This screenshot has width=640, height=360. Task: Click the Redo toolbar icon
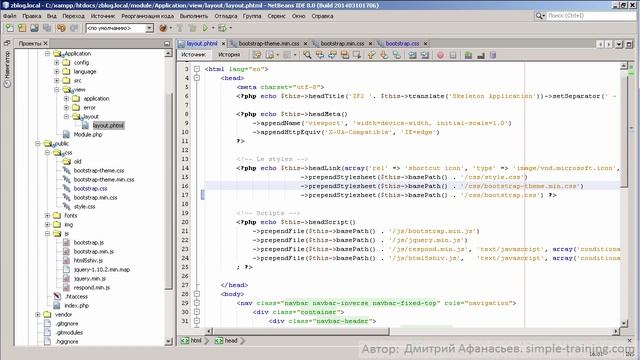(x=74, y=28)
